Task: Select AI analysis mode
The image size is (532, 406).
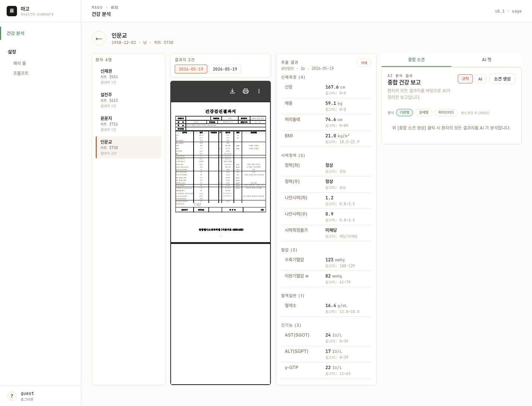Action: (480, 79)
